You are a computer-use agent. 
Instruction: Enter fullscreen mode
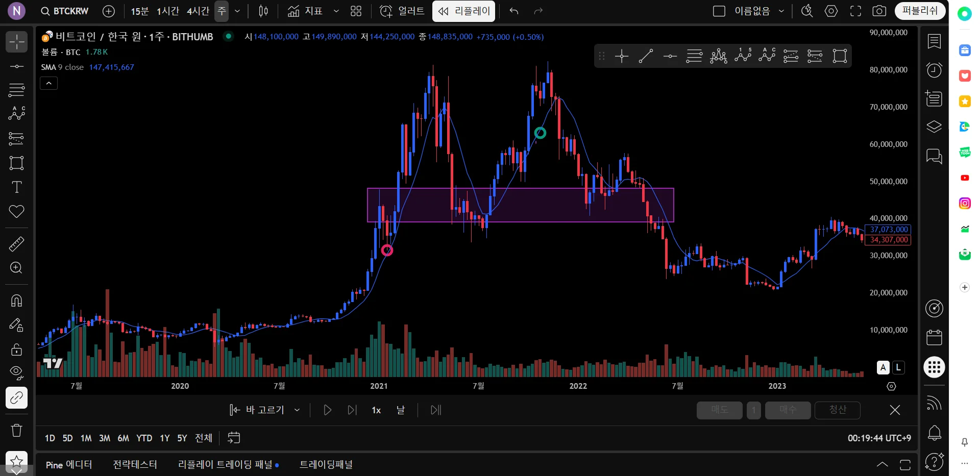coord(855,11)
